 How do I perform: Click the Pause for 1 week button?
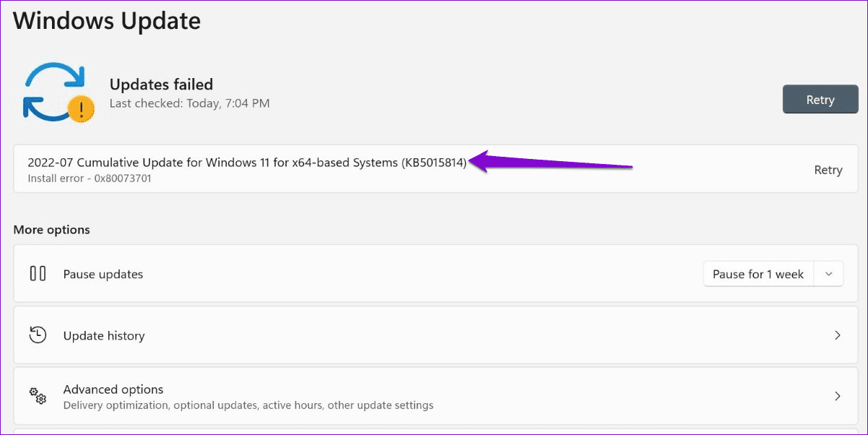(x=757, y=274)
